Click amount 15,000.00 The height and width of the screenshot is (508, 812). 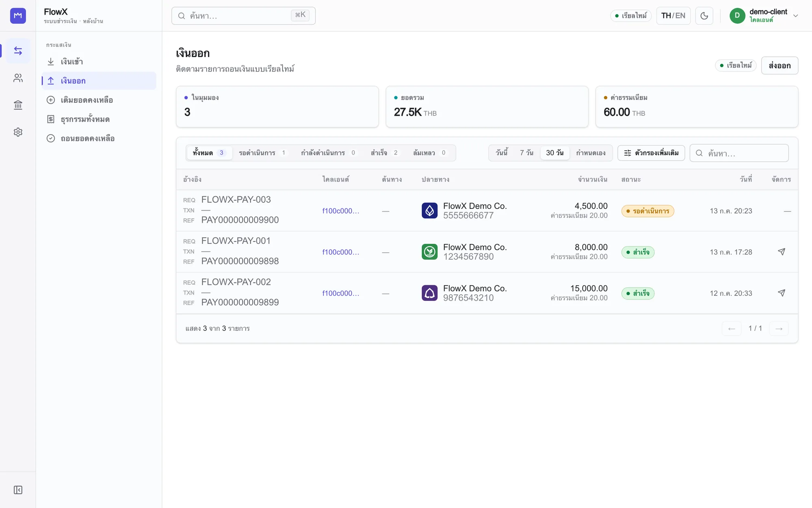pyautogui.click(x=589, y=288)
